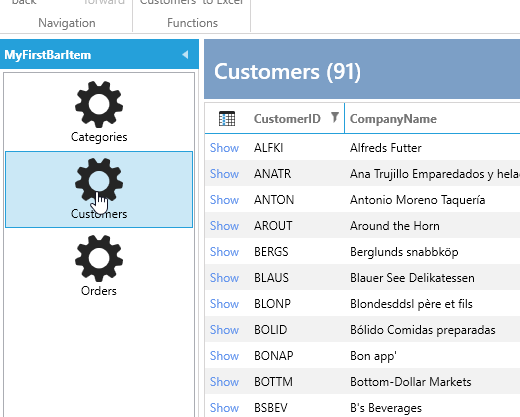Select the Customers gear item

pyautogui.click(x=99, y=189)
